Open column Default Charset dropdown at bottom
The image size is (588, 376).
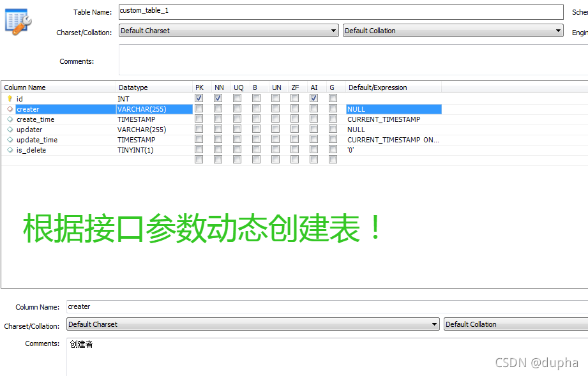[x=253, y=324]
